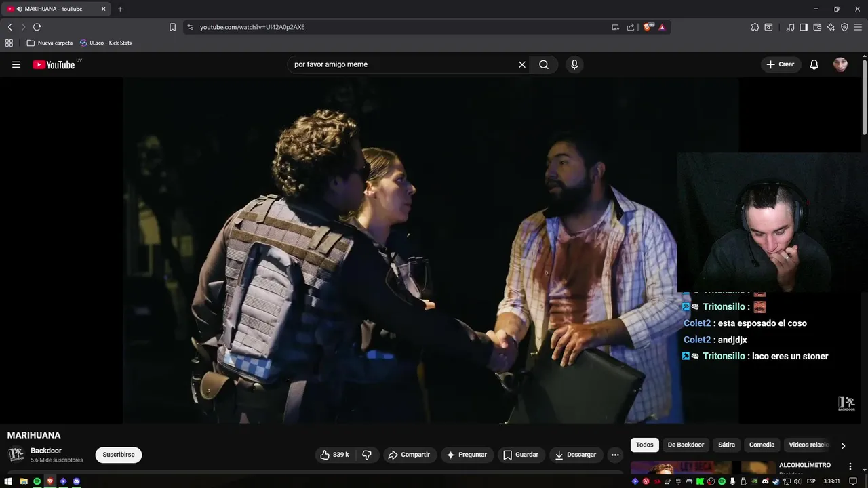Viewport: 868px width, 488px height.
Task: Open the Crear upload menu
Action: [781, 64]
